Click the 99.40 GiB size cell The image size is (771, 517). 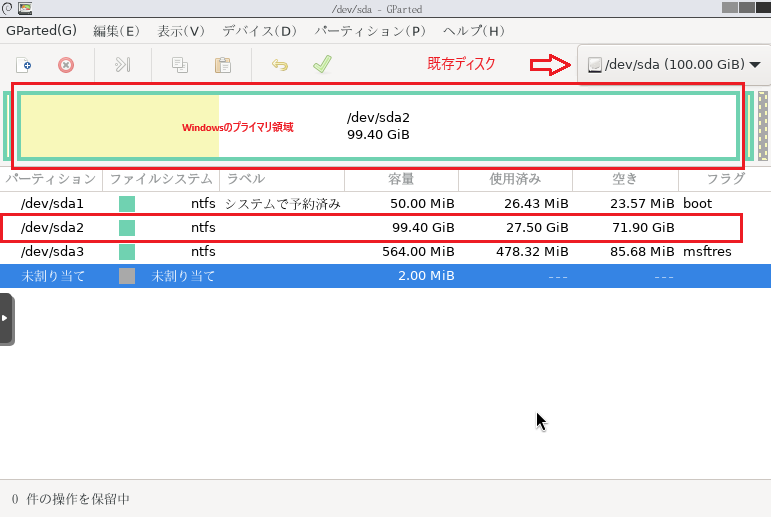click(423, 228)
